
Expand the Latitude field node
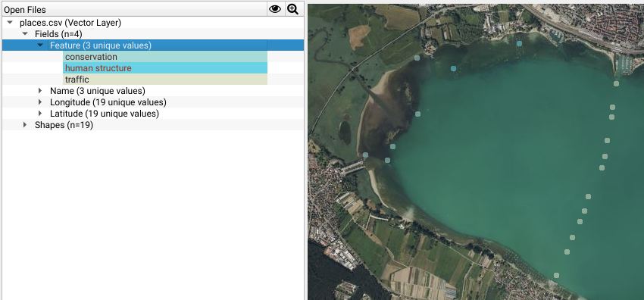coord(40,114)
